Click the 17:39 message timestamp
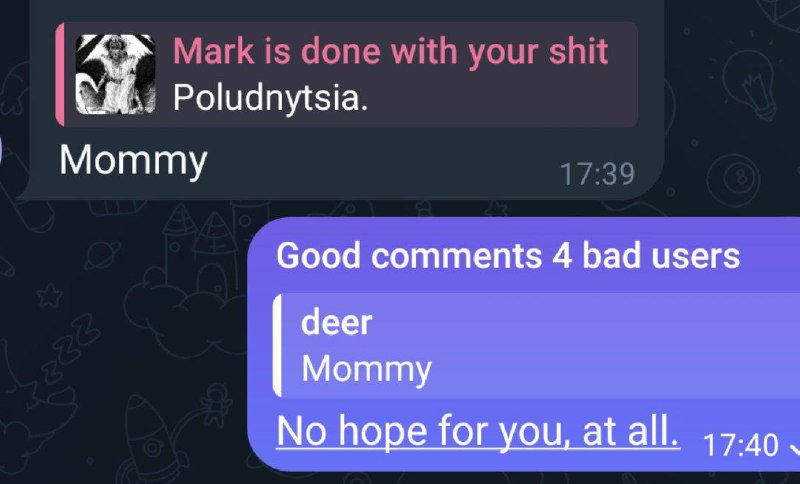 (597, 174)
